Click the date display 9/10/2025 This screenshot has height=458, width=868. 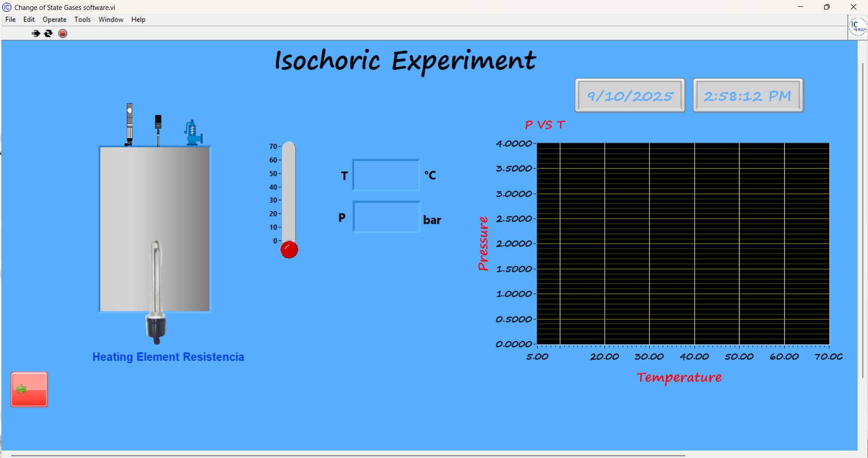point(630,95)
